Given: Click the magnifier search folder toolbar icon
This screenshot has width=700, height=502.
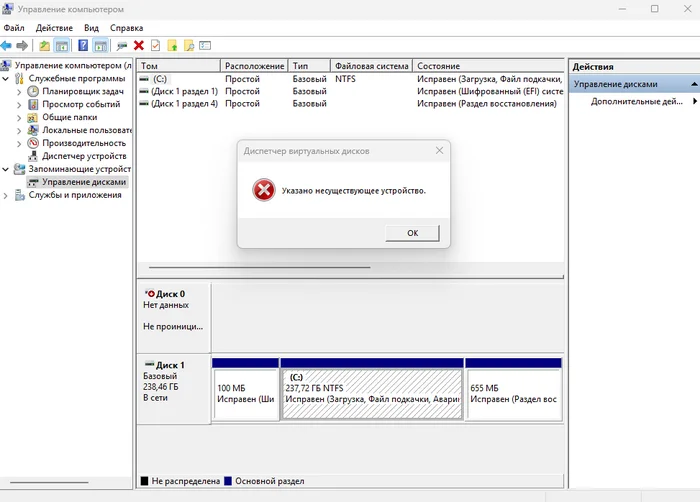Looking at the screenshot, I should 189,46.
